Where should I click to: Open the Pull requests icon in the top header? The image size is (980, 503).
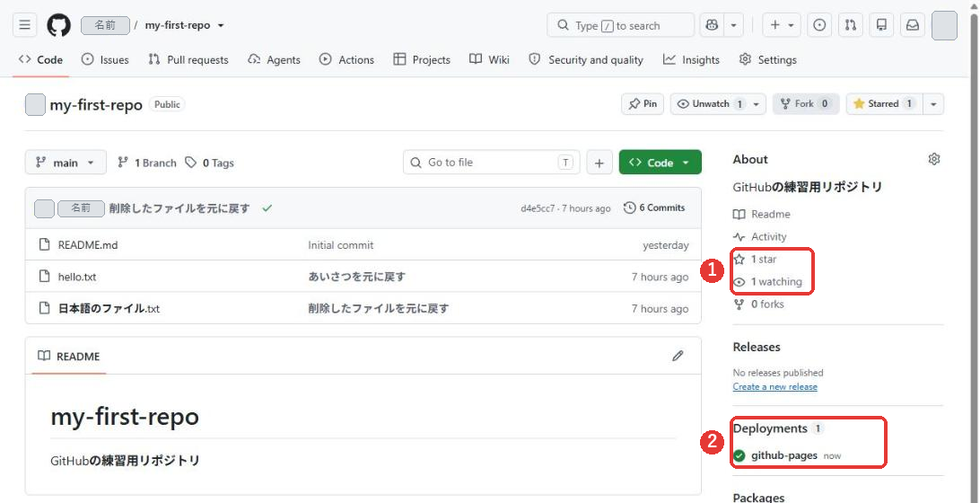tap(850, 26)
